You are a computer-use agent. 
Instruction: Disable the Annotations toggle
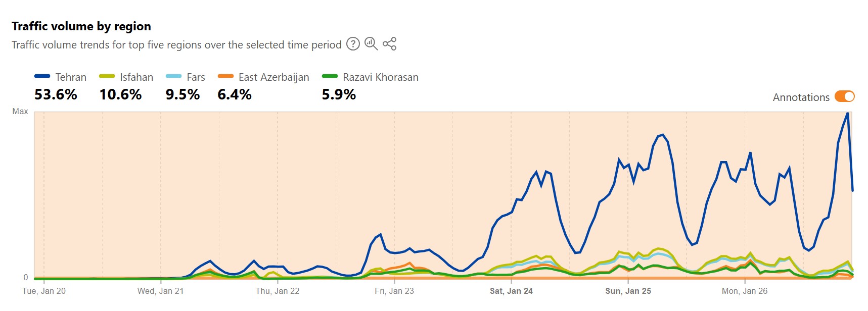point(846,96)
